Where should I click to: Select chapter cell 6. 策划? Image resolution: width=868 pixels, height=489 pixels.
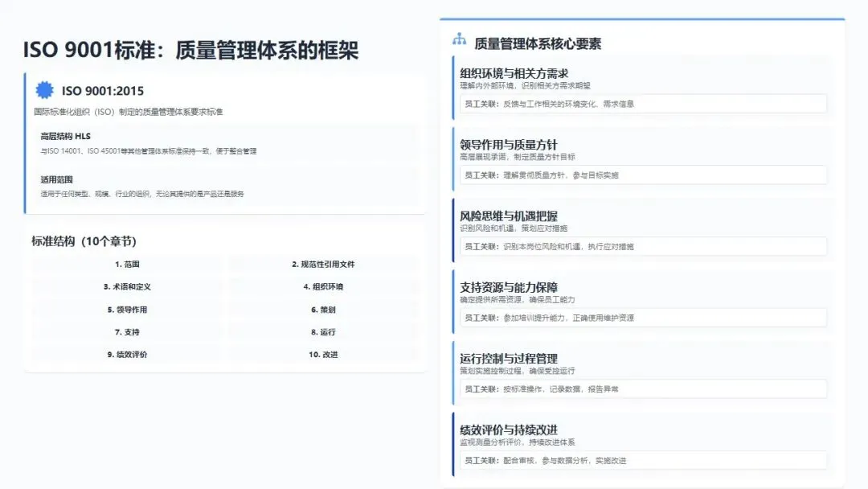[x=323, y=310]
